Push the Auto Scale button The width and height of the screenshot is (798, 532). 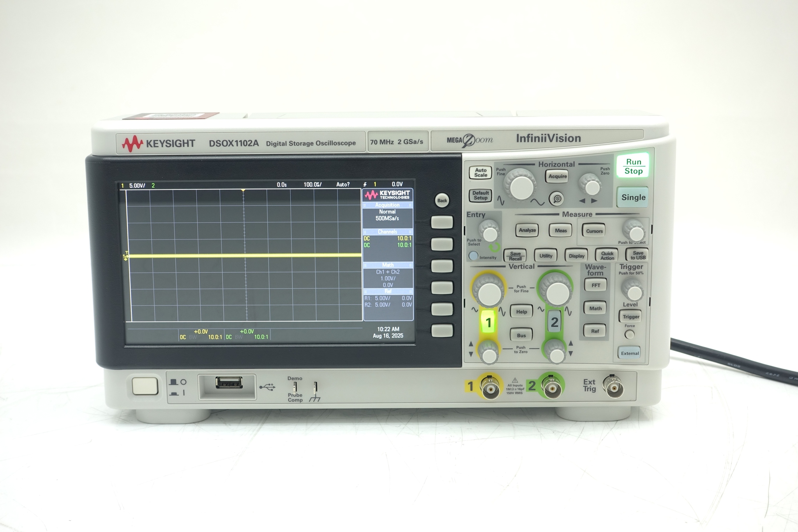tap(480, 173)
